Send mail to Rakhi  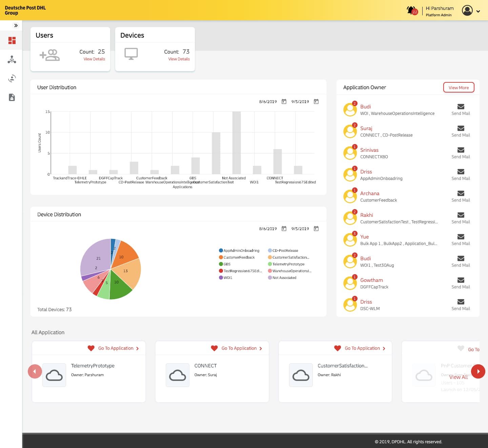461,218
